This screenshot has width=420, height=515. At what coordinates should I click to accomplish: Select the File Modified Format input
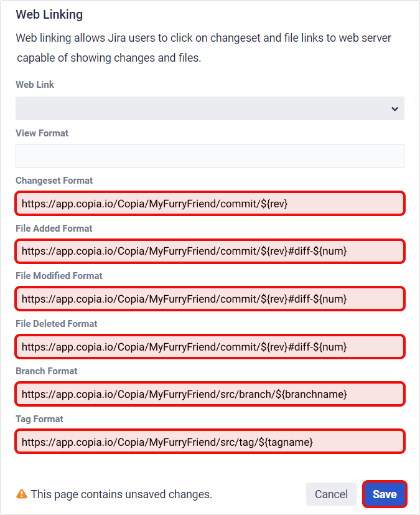click(x=210, y=299)
